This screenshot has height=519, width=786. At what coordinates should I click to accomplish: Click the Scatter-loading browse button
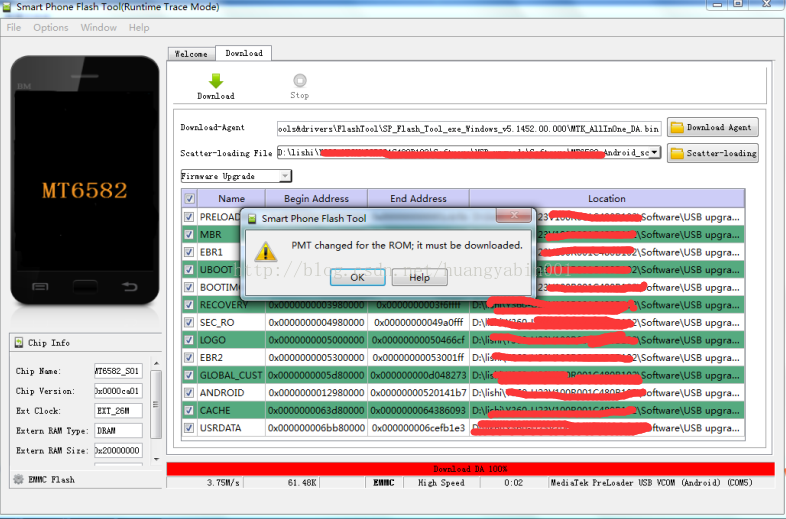712,153
